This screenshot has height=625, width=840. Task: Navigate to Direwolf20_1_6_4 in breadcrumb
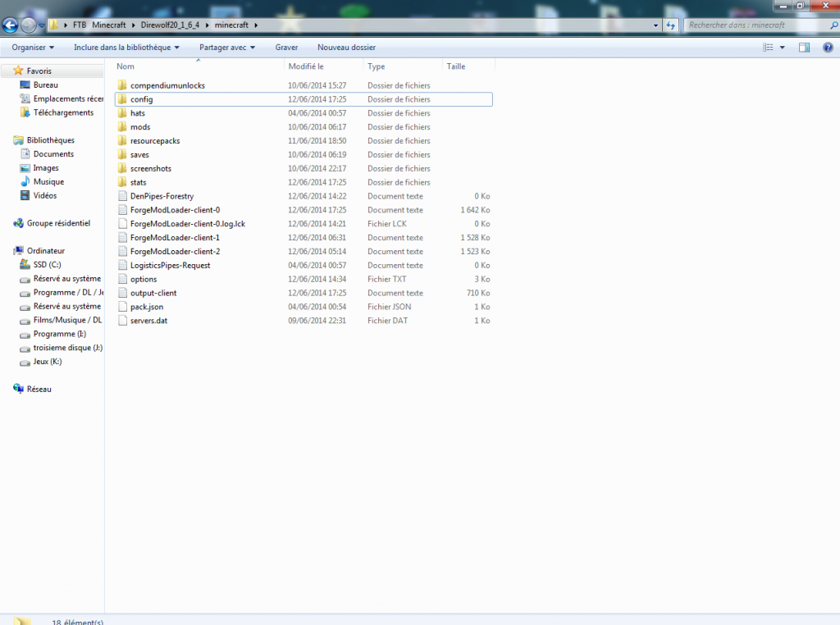tap(170, 25)
